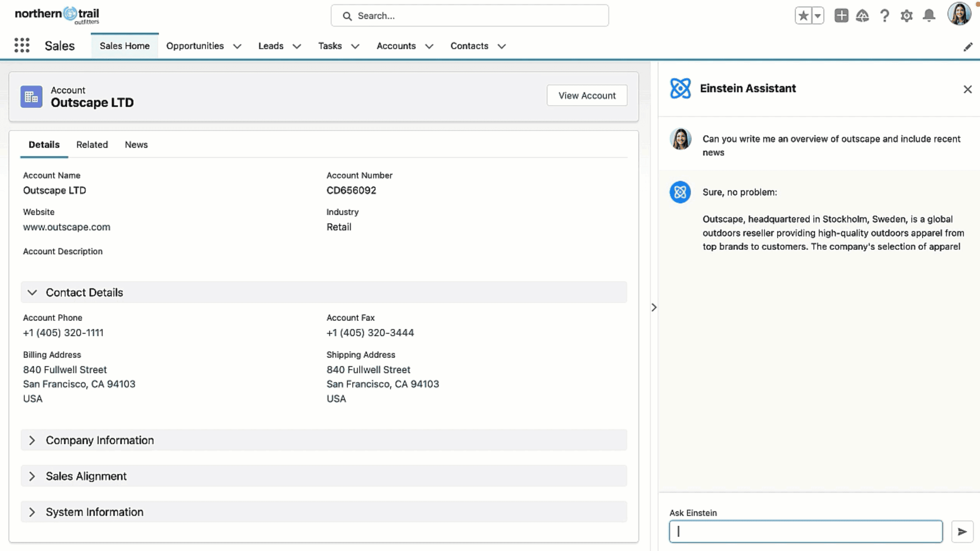Open the Contacts dropdown arrow

(x=502, y=46)
